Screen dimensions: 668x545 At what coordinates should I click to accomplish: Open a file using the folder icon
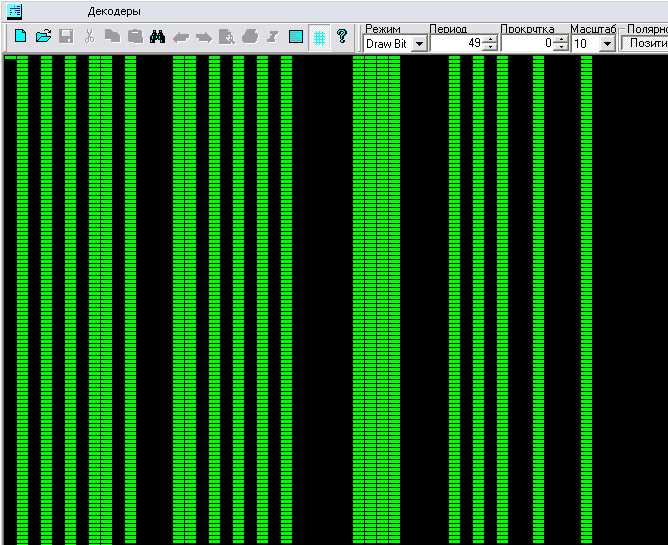[x=43, y=36]
